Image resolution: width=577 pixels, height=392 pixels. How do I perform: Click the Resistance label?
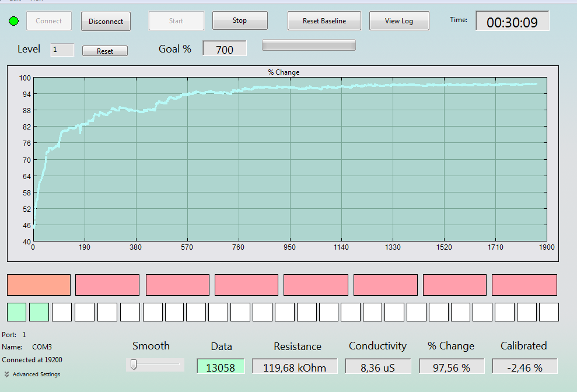coord(298,346)
